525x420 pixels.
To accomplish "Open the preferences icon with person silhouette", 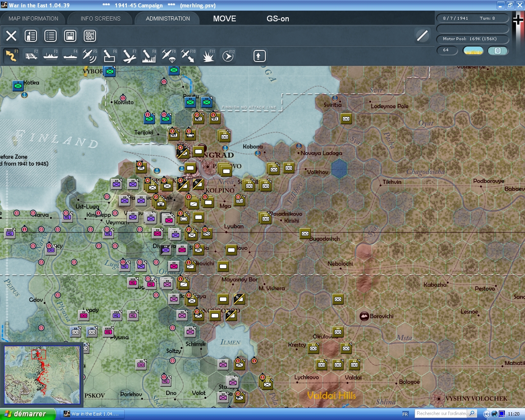I will point(31,36).
